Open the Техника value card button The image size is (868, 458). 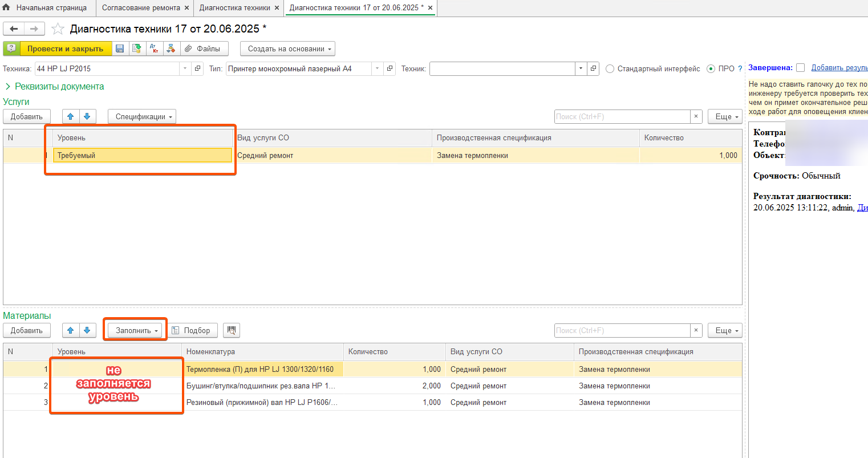198,68
